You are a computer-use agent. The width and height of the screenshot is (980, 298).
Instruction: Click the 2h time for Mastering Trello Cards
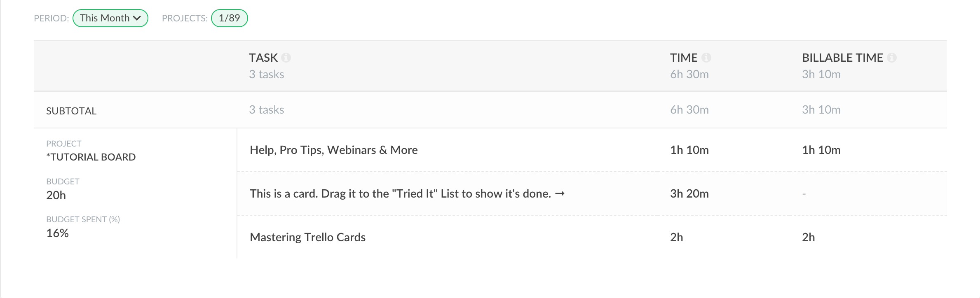click(676, 237)
